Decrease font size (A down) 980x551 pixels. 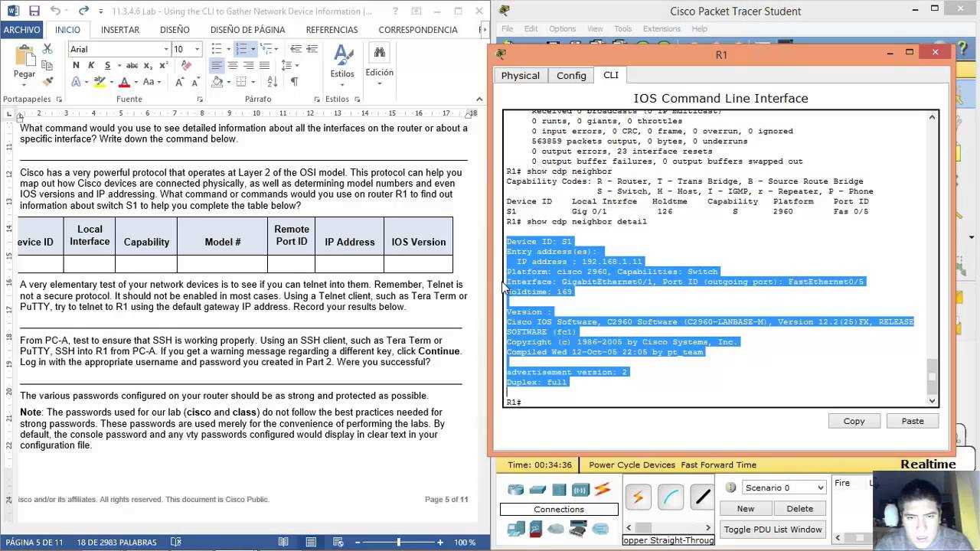click(197, 82)
